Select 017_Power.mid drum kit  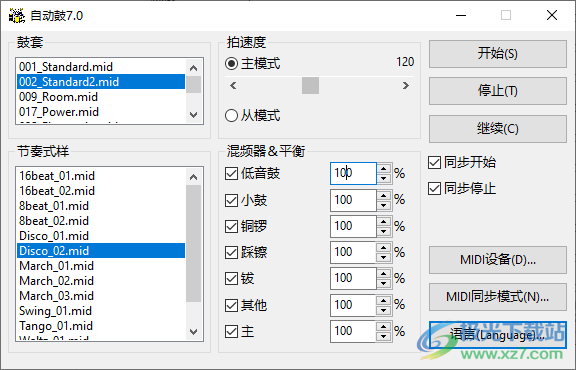coord(101,112)
